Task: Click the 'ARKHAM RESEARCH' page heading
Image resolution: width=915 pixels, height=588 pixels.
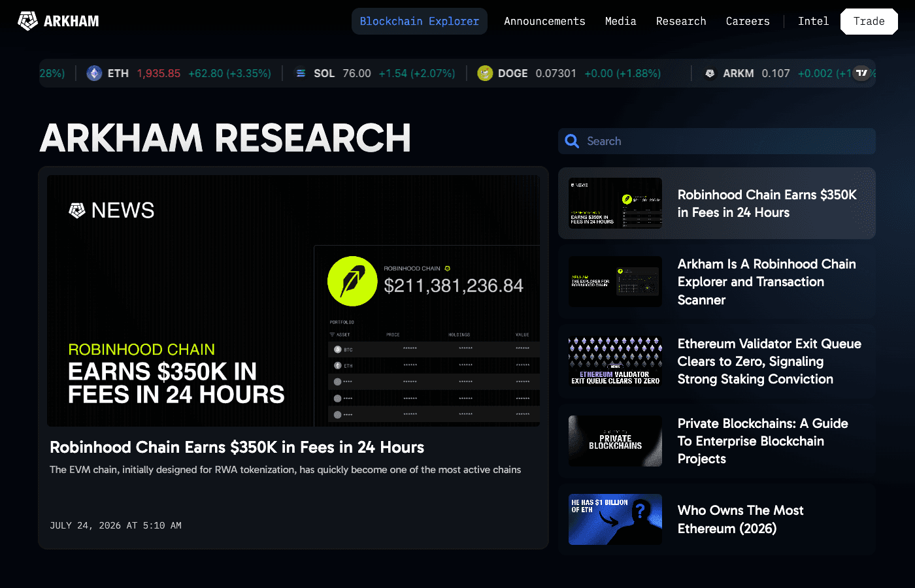Action: click(225, 138)
